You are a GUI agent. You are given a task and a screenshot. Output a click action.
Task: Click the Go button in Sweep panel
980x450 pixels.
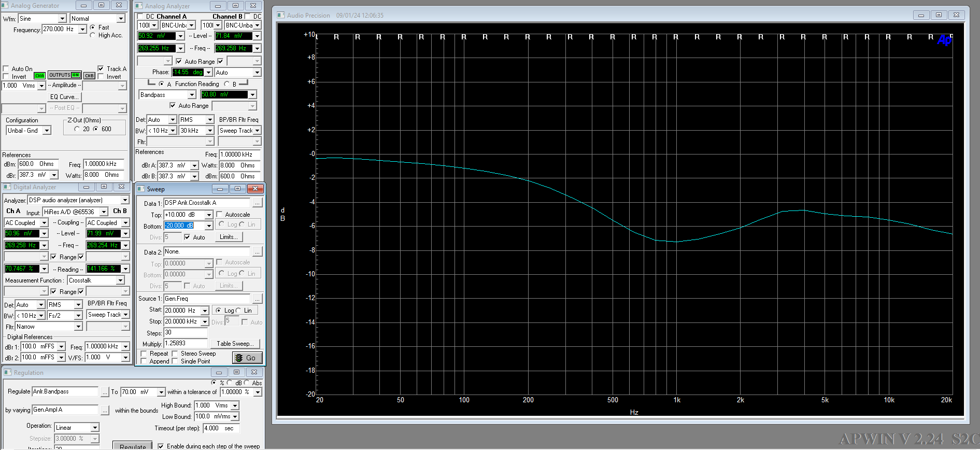[247, 358]
